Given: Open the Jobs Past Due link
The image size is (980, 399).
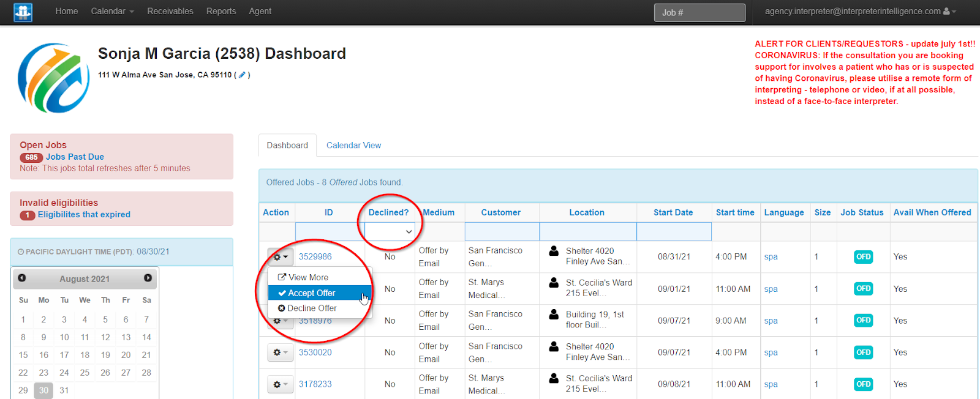Looking at the screenshot, I should pos(75,157).
